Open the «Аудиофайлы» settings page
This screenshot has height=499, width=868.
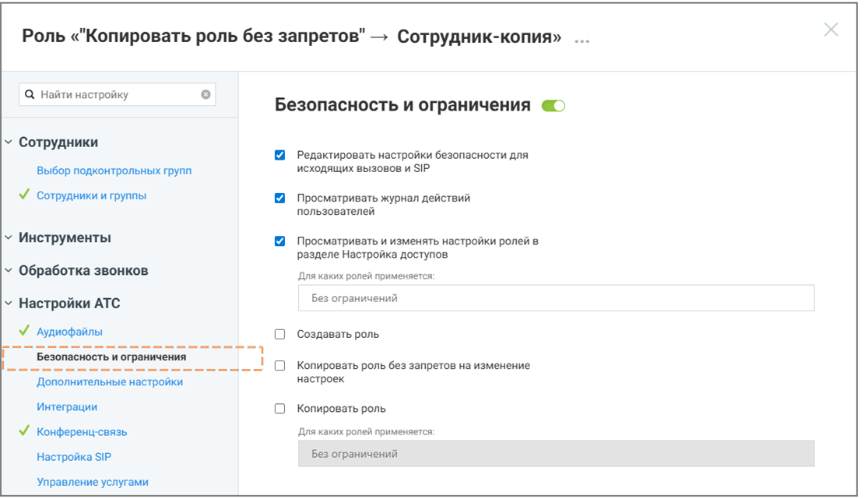tap(69, 332)
